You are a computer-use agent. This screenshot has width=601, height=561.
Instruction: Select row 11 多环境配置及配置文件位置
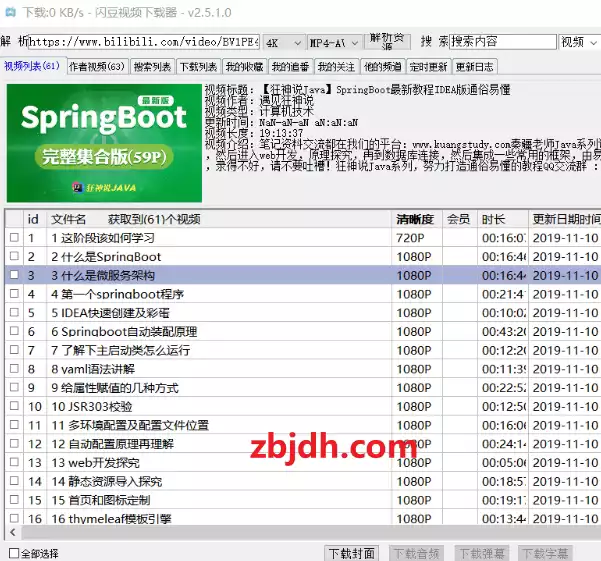tap(303, 425)
